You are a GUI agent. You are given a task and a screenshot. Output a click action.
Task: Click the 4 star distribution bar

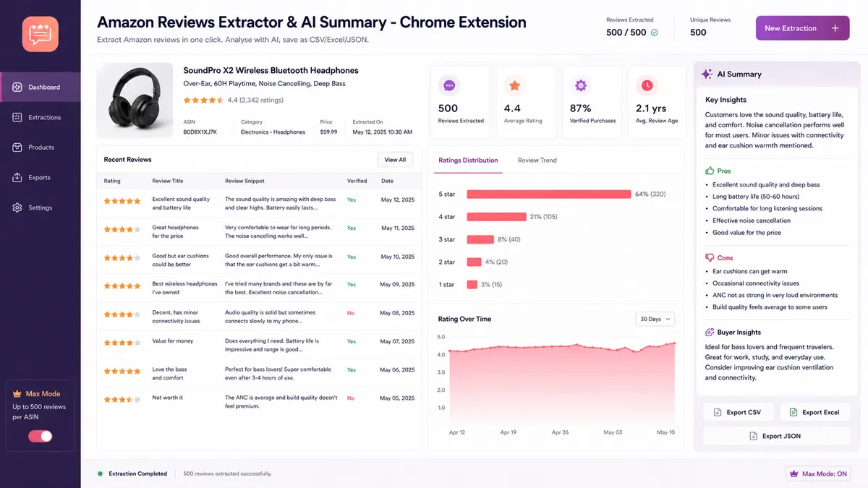pos(496,217)
